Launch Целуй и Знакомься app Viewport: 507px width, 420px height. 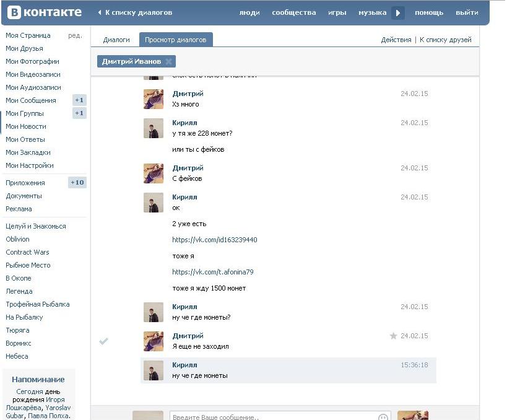(x=36, y=226)
